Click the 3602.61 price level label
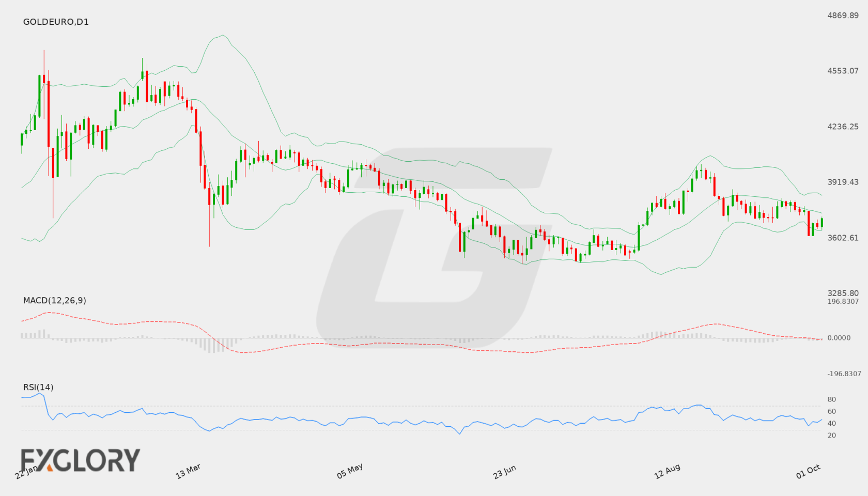 843,238
